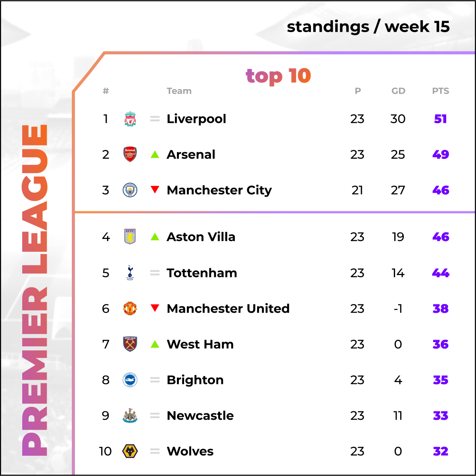Image resolution: width=476 pixels, height=476 pixels.
Task: Click the Aston Villa badge
Action: pyautogui.click(x=130, y=237)
